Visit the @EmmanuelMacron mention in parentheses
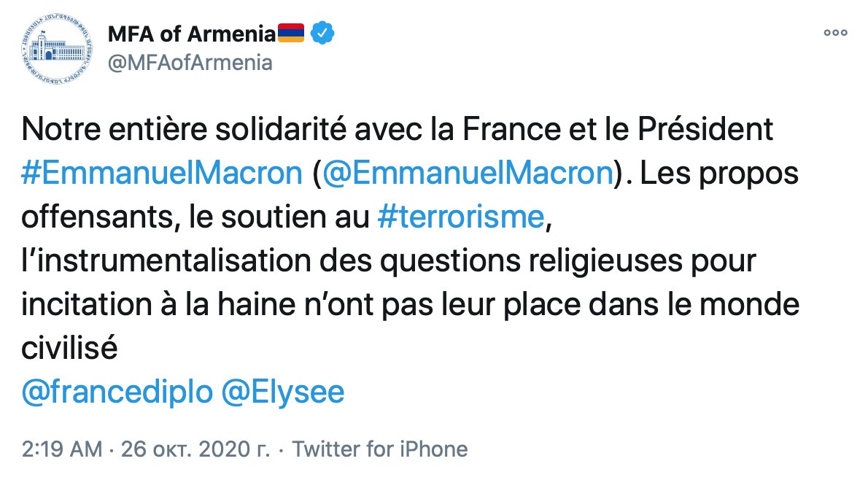The width and height of the screenshot is (868, 480). [467, 174]
